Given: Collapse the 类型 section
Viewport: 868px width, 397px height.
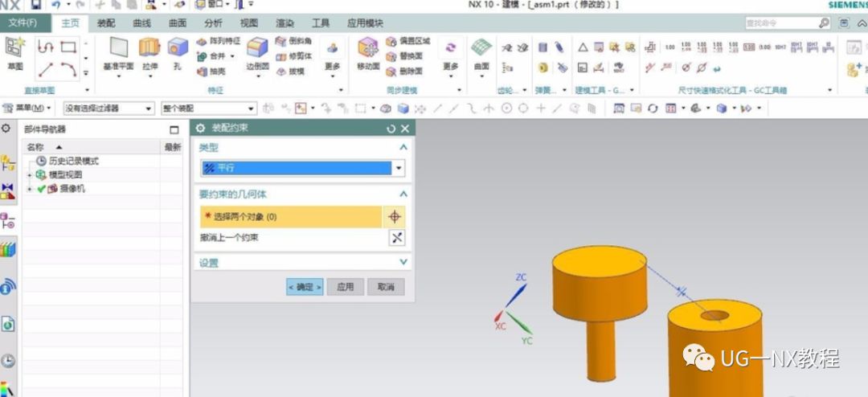Looking at the screenshot, I should pyautogui.click(x=403, y=147).
